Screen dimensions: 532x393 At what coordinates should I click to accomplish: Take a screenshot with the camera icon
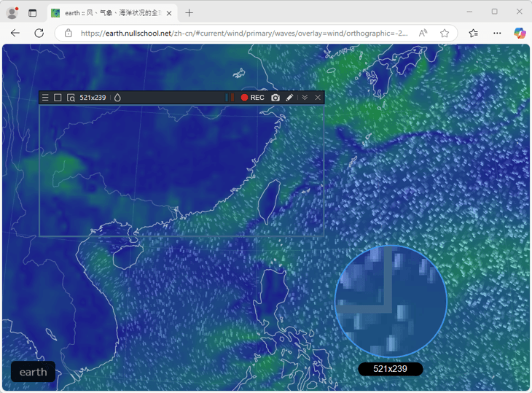tap(275, 98)
